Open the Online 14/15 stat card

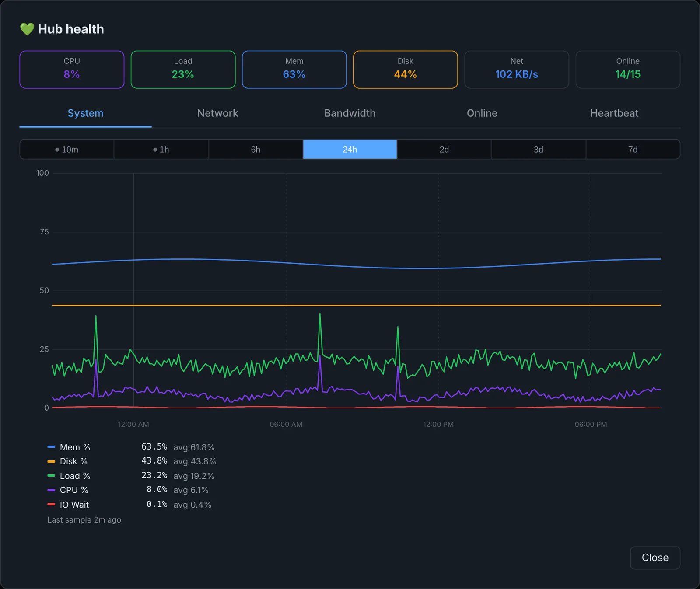coord(628,70)
